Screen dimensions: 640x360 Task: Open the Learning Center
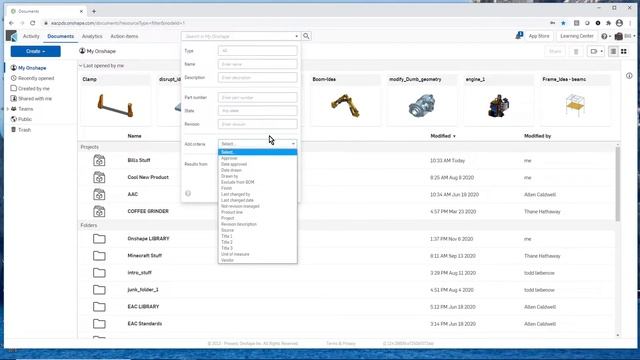[577, 36]
